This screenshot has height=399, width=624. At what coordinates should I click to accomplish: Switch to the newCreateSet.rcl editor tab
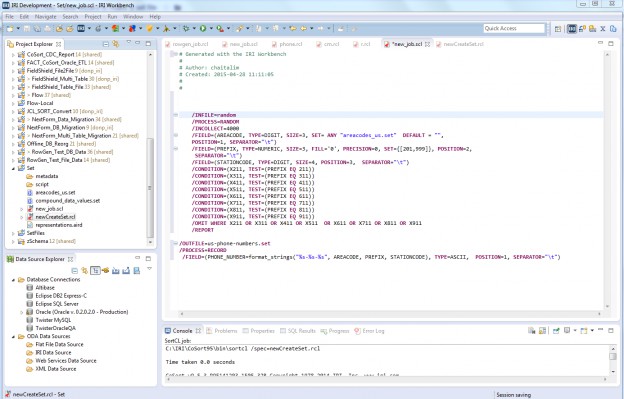[x=463, y=44]
